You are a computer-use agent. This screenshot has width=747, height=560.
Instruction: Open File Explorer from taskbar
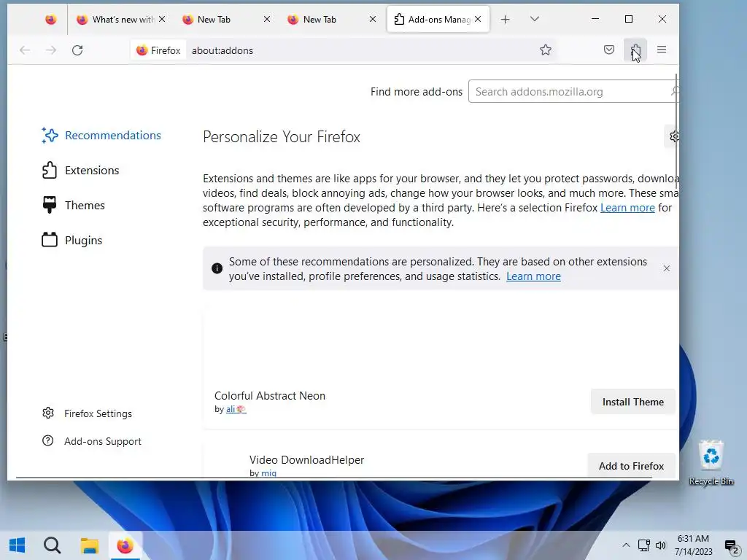(89, 545)
